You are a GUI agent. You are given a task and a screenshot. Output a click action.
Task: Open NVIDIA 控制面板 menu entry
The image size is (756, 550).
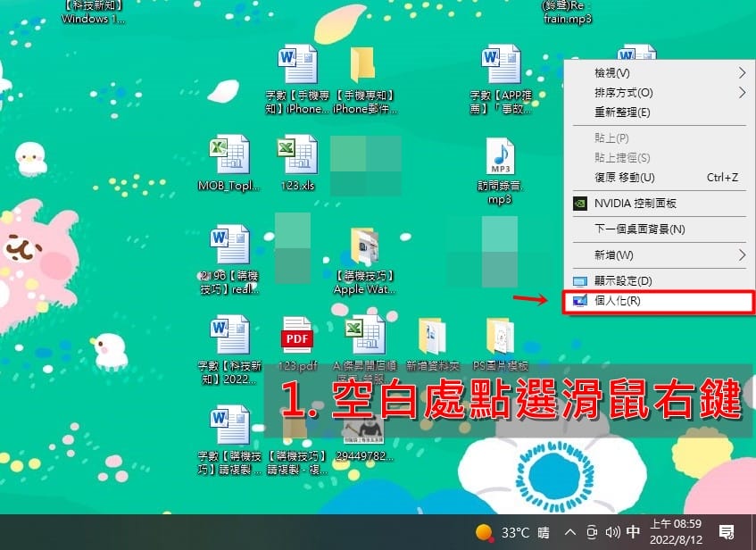[660, 203]
